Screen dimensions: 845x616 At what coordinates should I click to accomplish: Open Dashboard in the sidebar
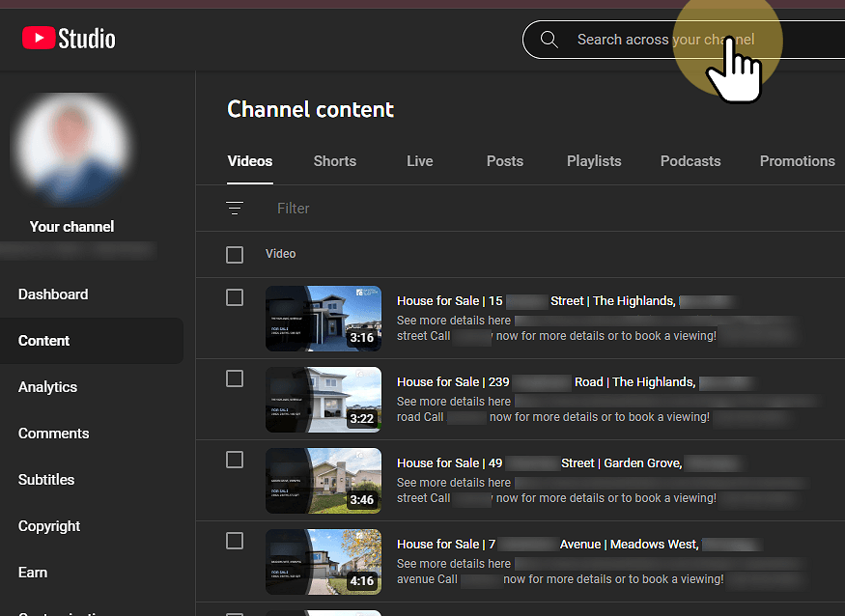click(53, 294)
